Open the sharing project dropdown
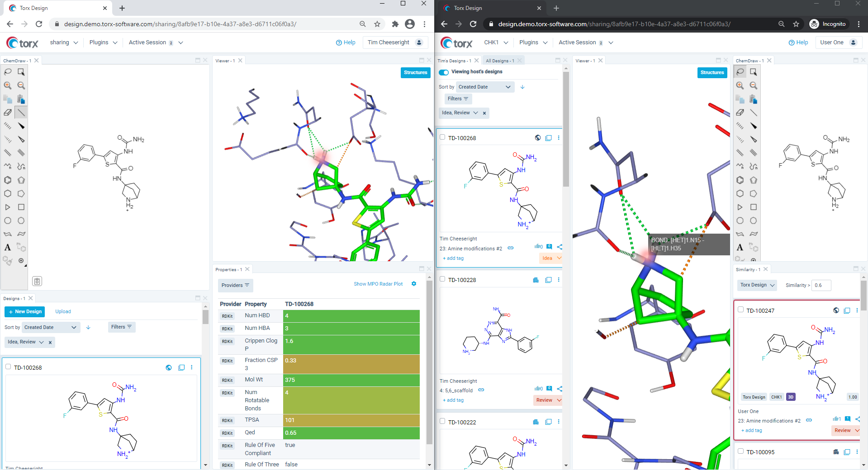868x470 pixels. click(64, 42)
